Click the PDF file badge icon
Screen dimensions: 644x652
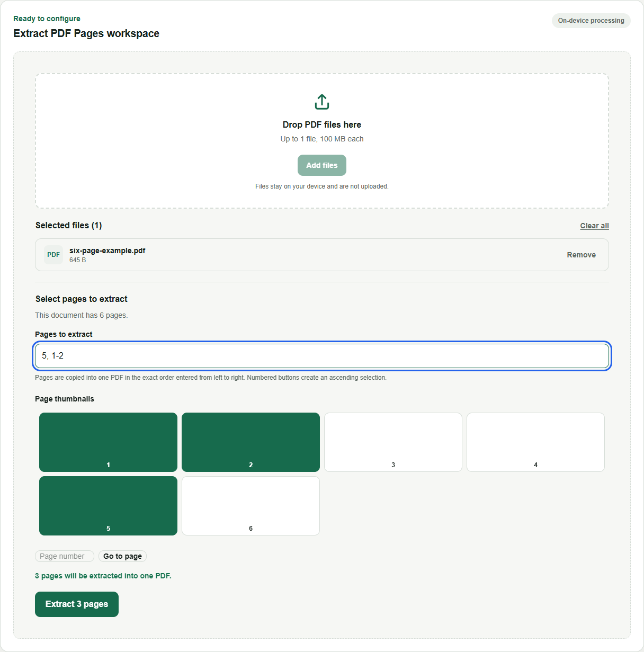pos(53,255)
